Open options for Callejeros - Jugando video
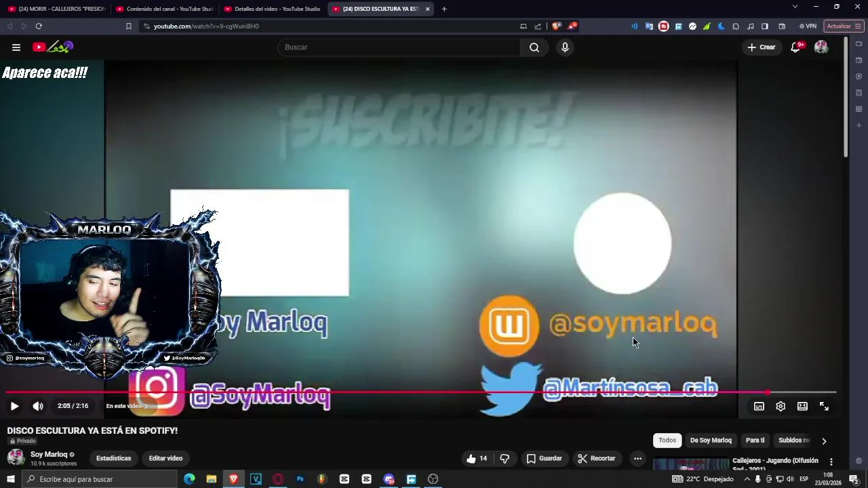This screenshot has width=868, height=488. point(831,462)
